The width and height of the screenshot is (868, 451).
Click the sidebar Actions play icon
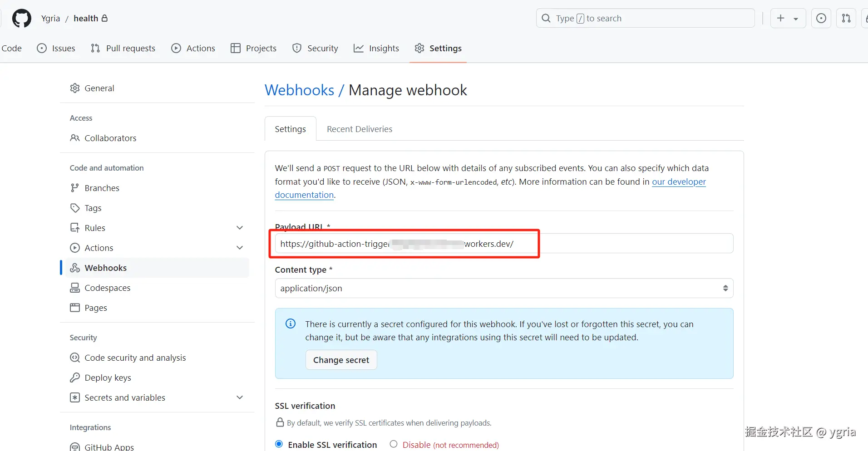tap(75, 248)
